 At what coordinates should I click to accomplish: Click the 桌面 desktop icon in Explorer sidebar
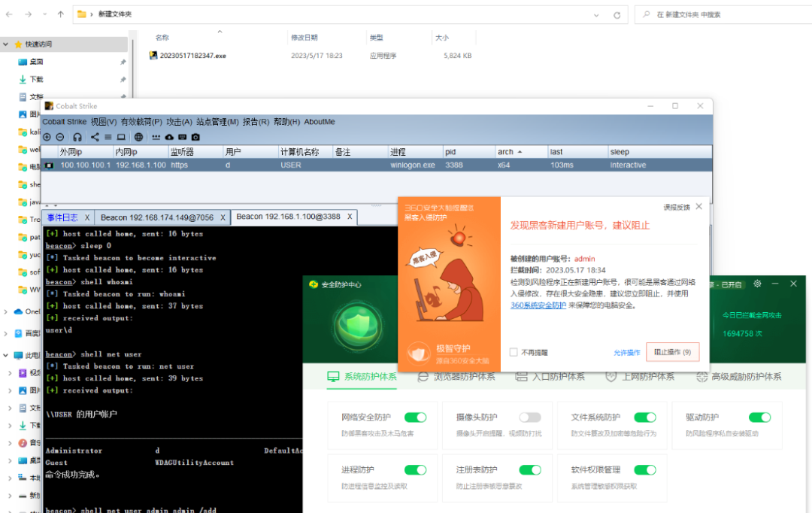(x=23, y=62)
